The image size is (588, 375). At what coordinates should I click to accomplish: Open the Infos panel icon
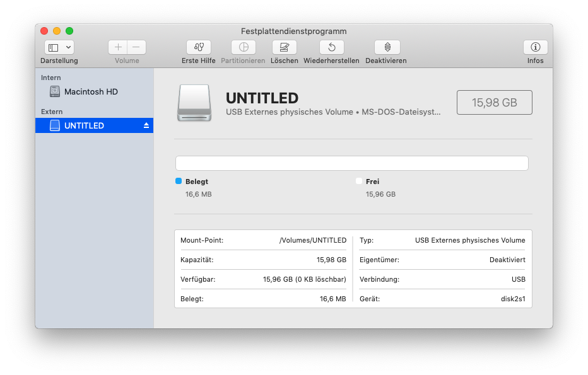[535, 47]
